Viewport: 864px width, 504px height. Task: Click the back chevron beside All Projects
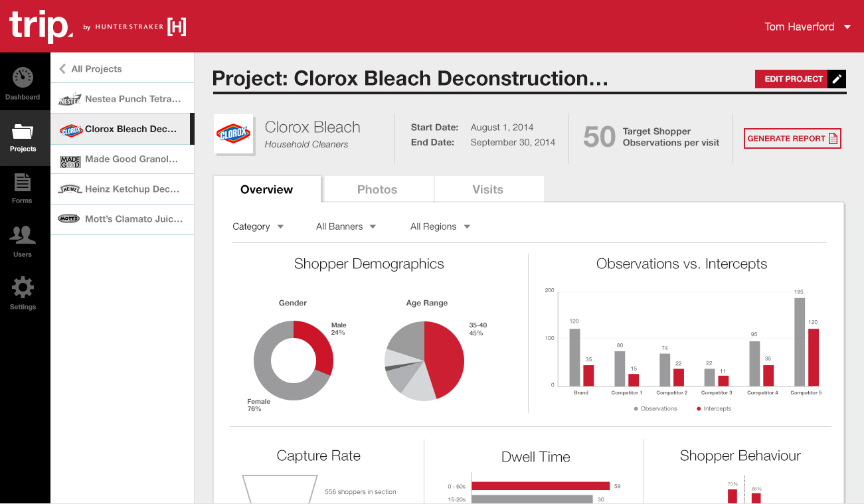tap(62, 68)
